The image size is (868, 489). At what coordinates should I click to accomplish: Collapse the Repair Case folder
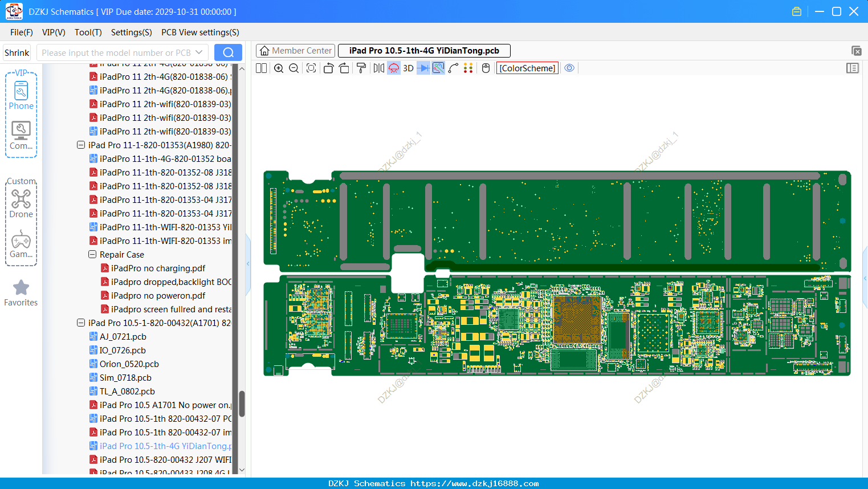(x=92, y=255)
